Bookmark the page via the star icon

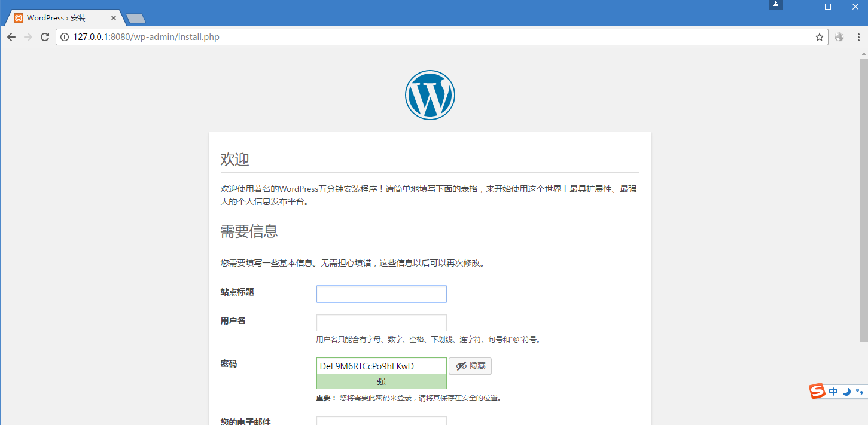pyautogui.click(x=819, y=36)
